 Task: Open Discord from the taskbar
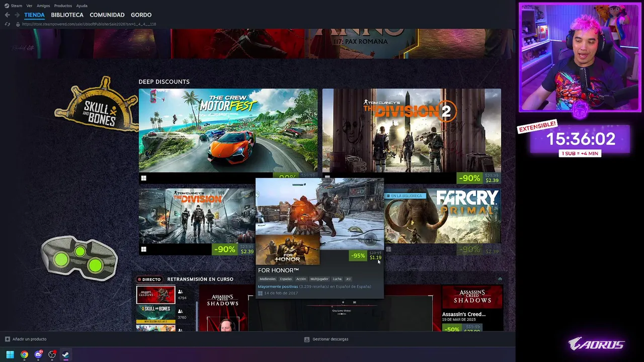coord(38,354)
